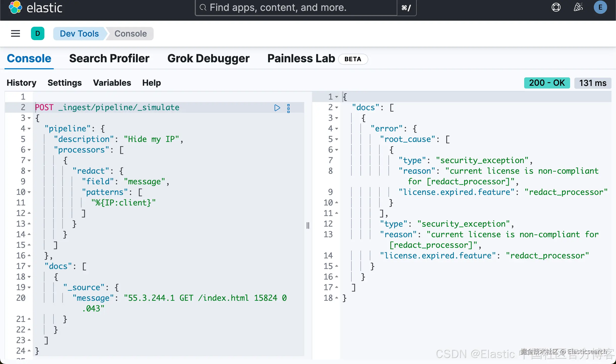Open the Painless Lab tab
Viewport: 616px width, 364px height.
coord(301,58)
